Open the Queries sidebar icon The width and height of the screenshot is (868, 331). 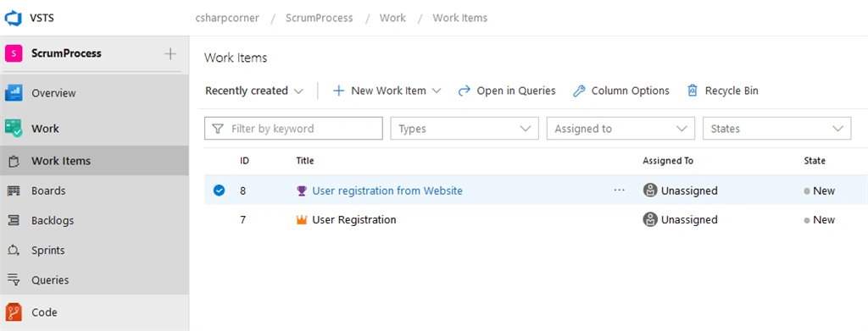point(14,280)
